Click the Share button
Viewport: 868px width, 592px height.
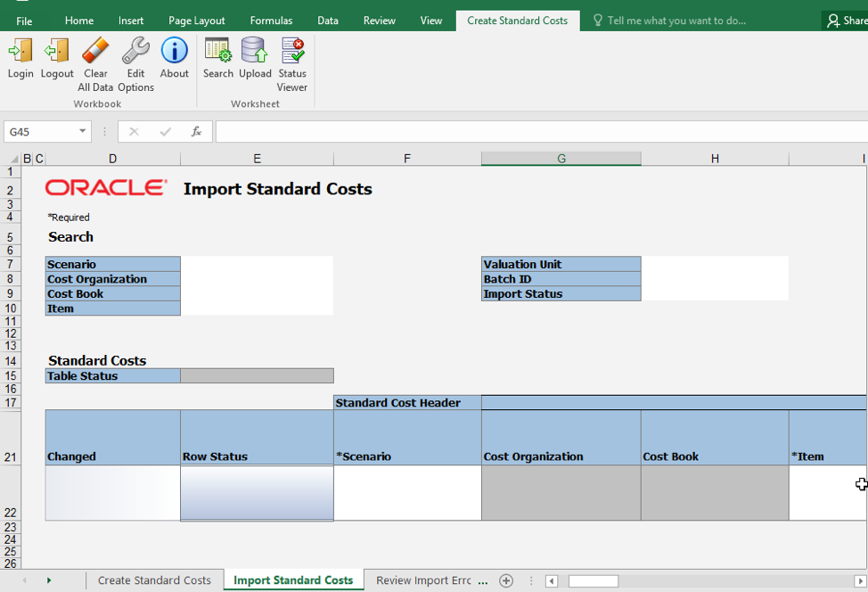(846, 21)
